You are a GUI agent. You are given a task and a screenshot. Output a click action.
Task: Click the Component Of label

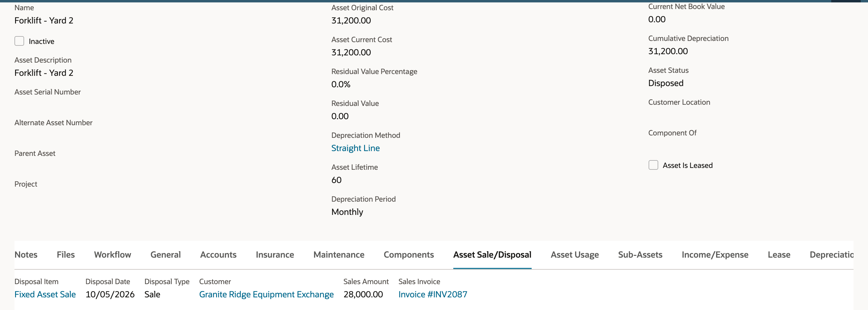pos(672,133)
